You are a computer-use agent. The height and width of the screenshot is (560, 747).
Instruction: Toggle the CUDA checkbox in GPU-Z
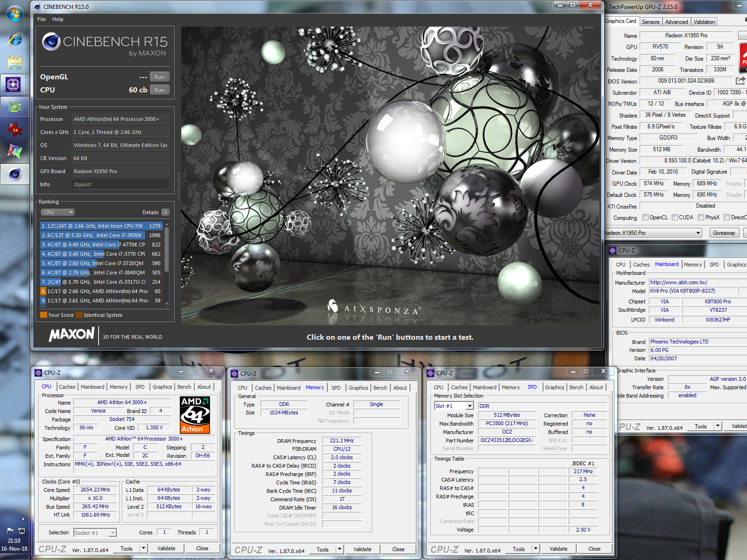point(675,217)
